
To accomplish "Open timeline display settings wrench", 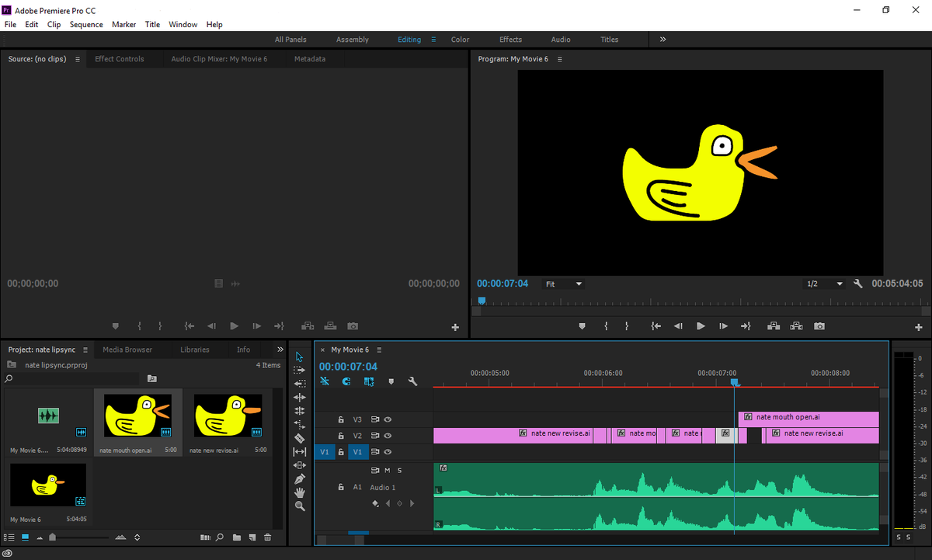I will pos(412,381).
